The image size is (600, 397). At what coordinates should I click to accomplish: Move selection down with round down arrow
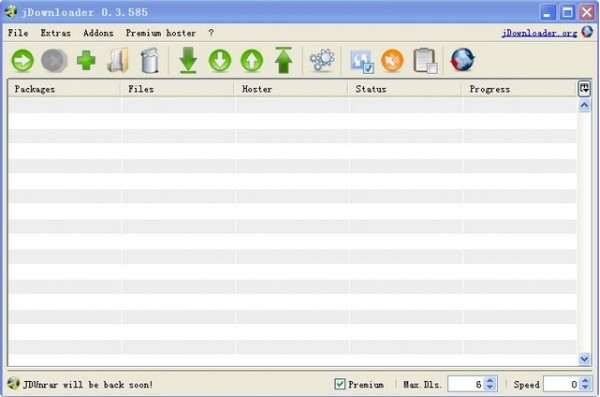(220, 60)
